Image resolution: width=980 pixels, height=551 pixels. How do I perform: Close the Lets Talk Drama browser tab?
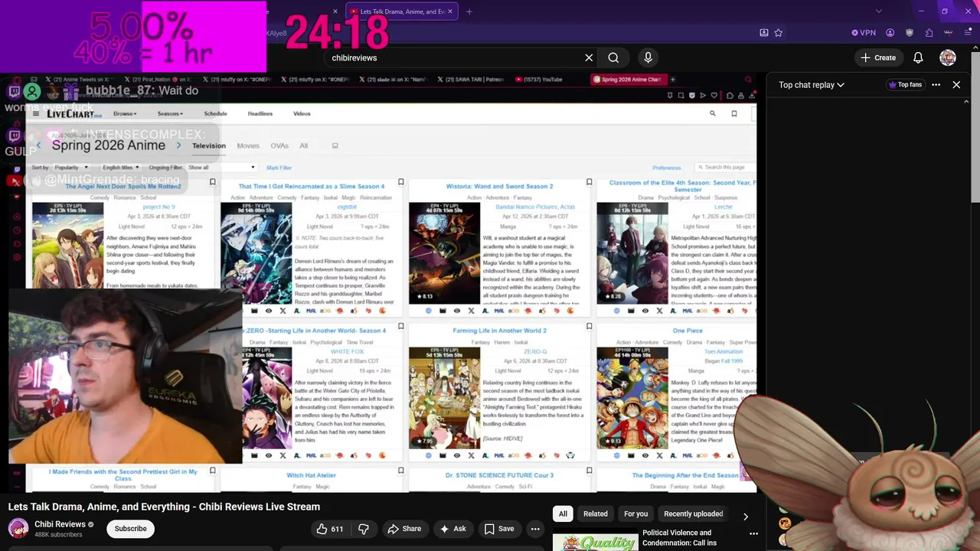[450, 11]
